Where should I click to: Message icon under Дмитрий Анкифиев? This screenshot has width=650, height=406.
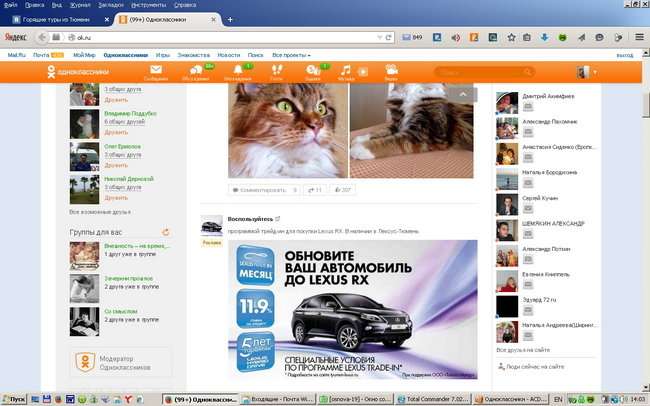(528, 107)
